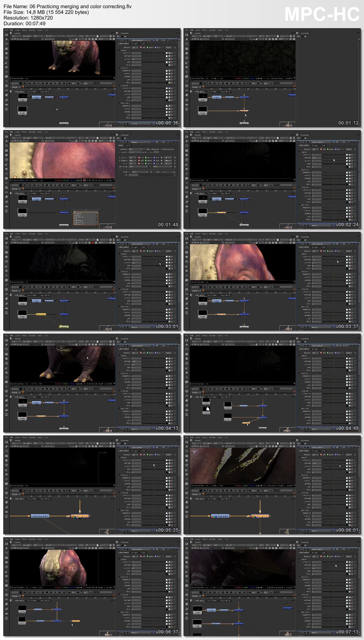
Task: Enable alpha masking checkbox in 00:01:48 frame
Action: click(x=161, y=149)
